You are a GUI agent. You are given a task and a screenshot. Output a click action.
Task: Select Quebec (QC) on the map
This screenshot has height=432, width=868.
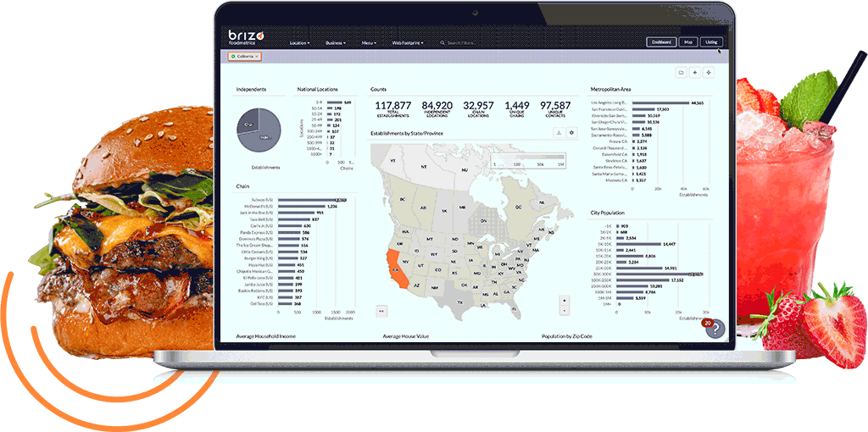click(x=518, y=207)
